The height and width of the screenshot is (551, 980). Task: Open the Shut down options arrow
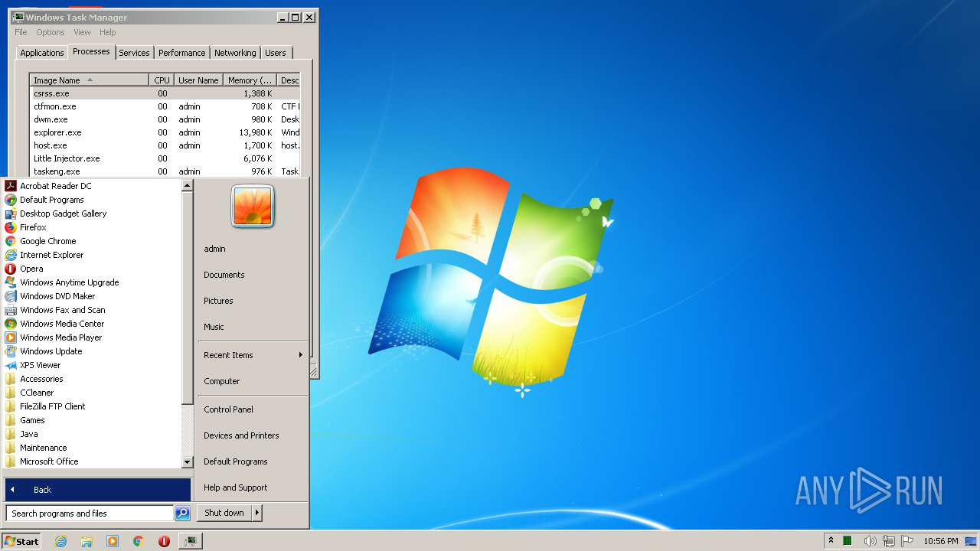click(257, 513)
